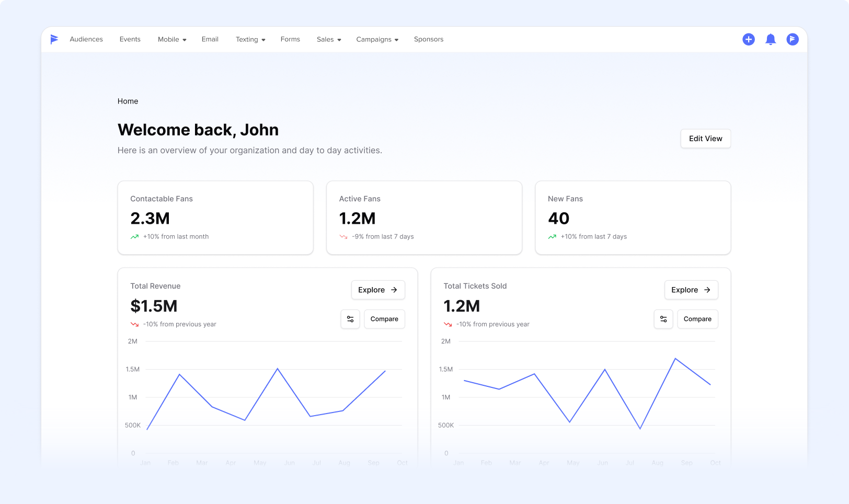Screen dimensions: 849x504
Task: Expand the Texting dropdown menu
Action: [250, 39]
